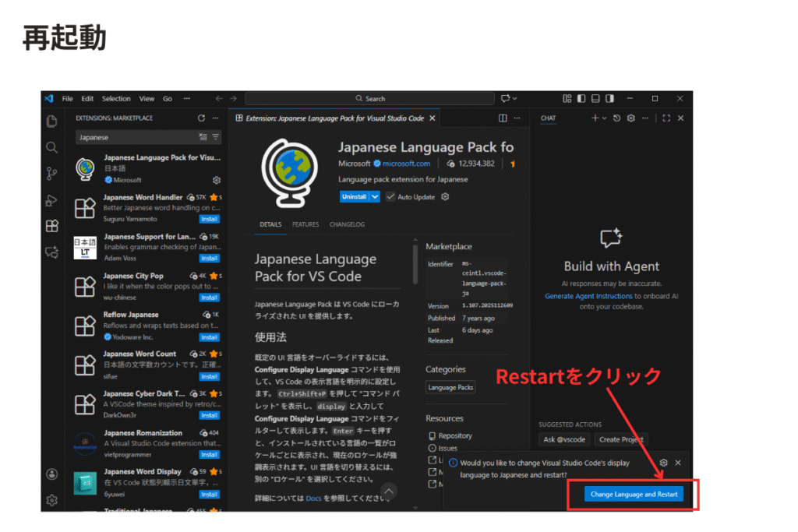The image size is (798, 532).
Task: Install the Japanese Word Handler extension
Action: coord(209,219)
